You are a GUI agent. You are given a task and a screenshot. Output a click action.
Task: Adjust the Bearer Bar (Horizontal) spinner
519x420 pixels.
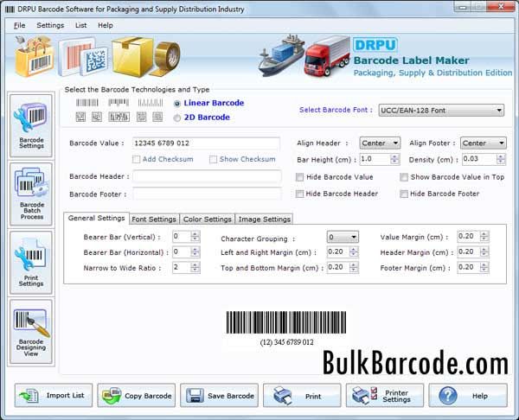tap(195, 252)
